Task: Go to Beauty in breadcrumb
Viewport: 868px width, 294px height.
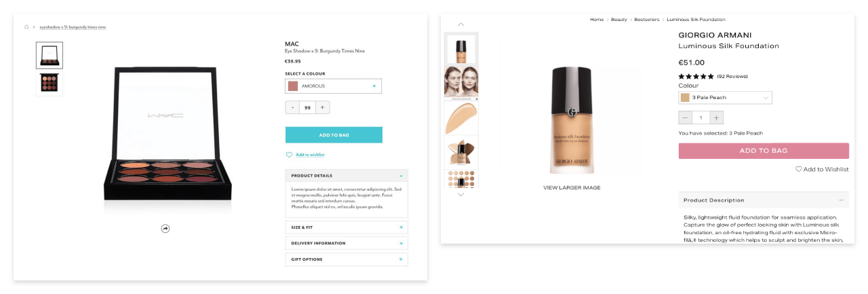Action: pos(618,20)
